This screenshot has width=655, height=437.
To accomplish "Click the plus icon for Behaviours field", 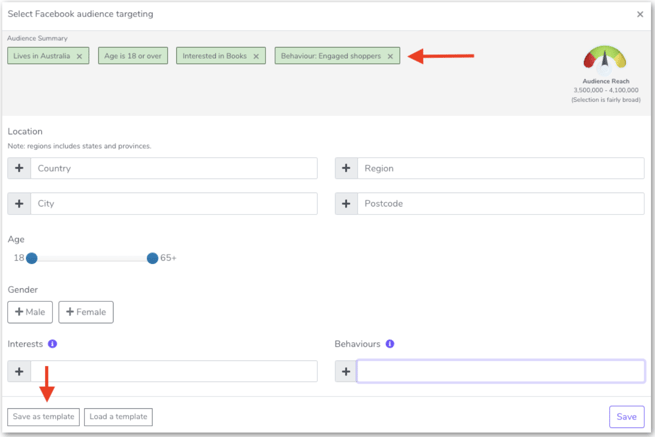I will 346,371.
